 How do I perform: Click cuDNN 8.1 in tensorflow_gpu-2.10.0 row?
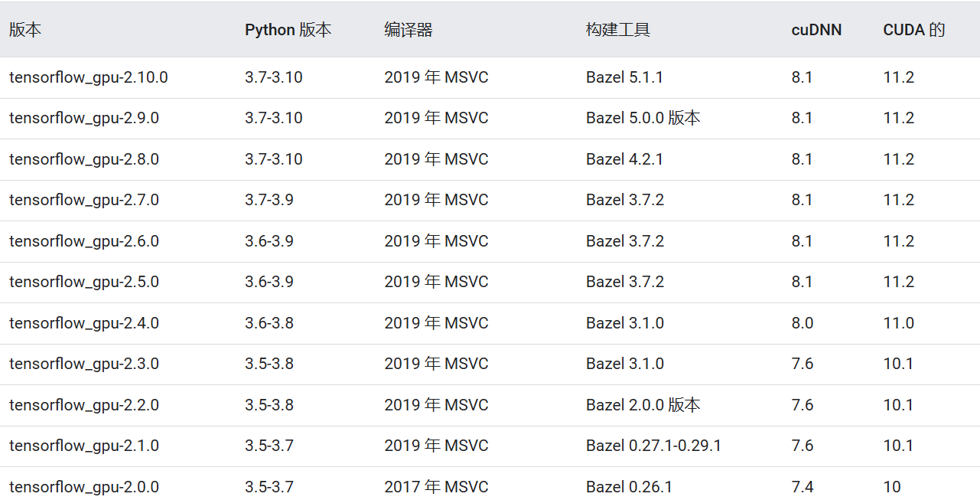802,77
